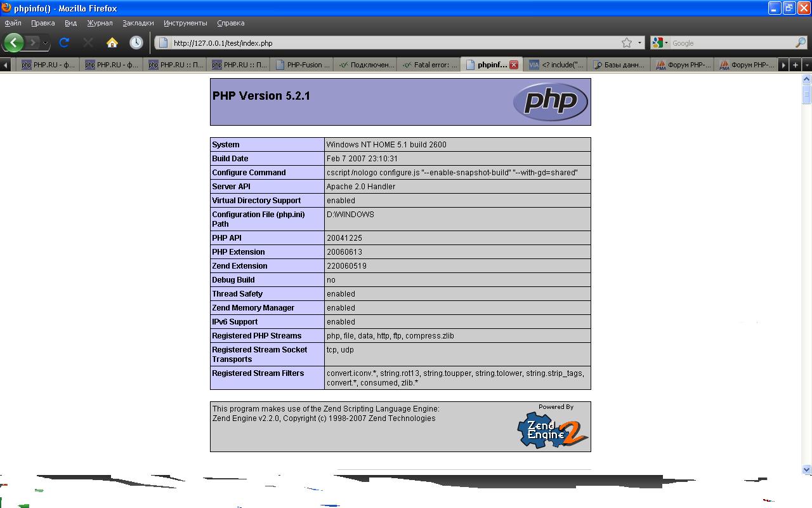Open the Закладки menu
812x508 pixels.
(138, 23)
